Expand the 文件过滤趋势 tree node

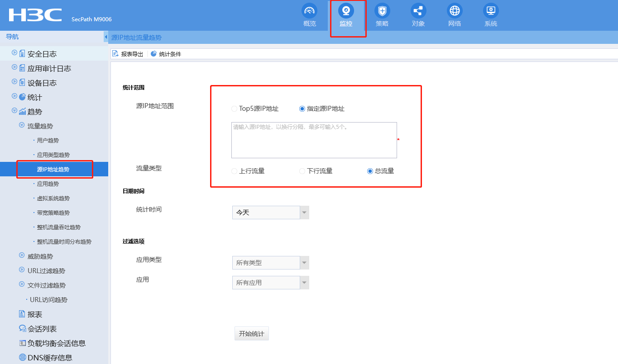21,284
